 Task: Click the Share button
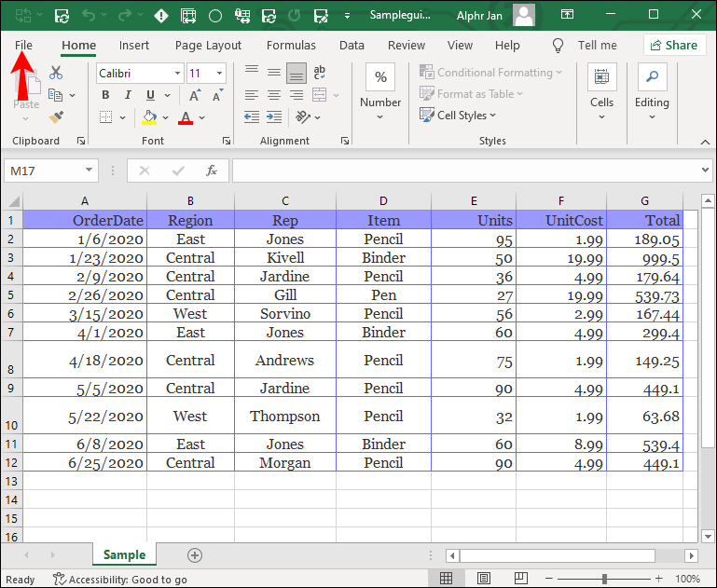click(x=674, y=45)
